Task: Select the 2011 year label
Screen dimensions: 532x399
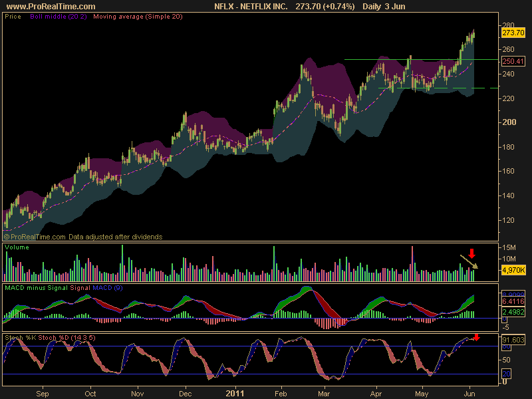Action: pos(235,394)
